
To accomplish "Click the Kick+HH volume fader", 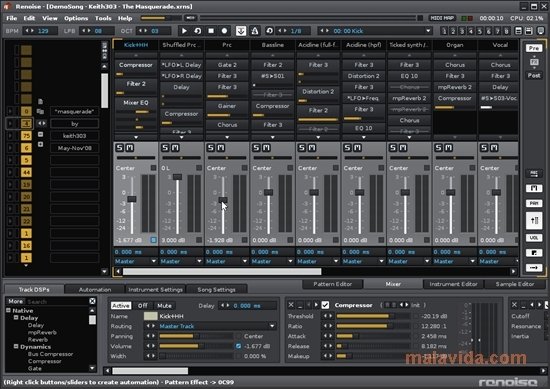I will point(132,199).
